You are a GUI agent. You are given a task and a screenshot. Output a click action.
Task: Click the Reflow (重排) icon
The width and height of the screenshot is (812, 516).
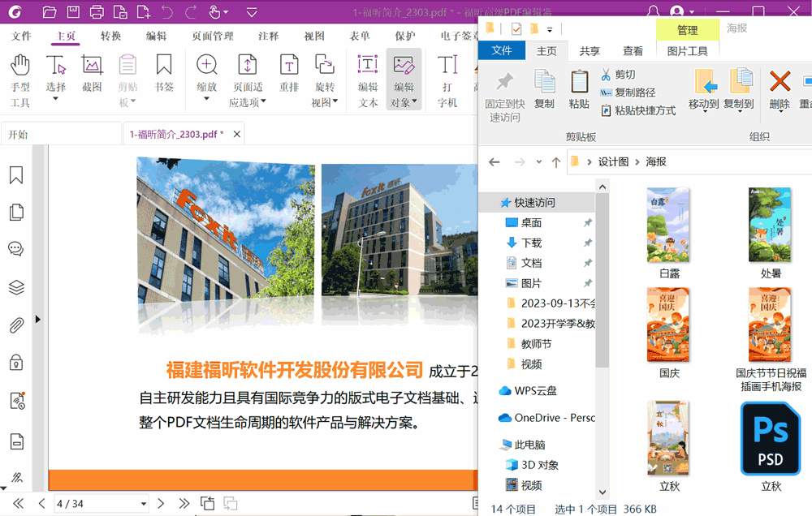289,73
